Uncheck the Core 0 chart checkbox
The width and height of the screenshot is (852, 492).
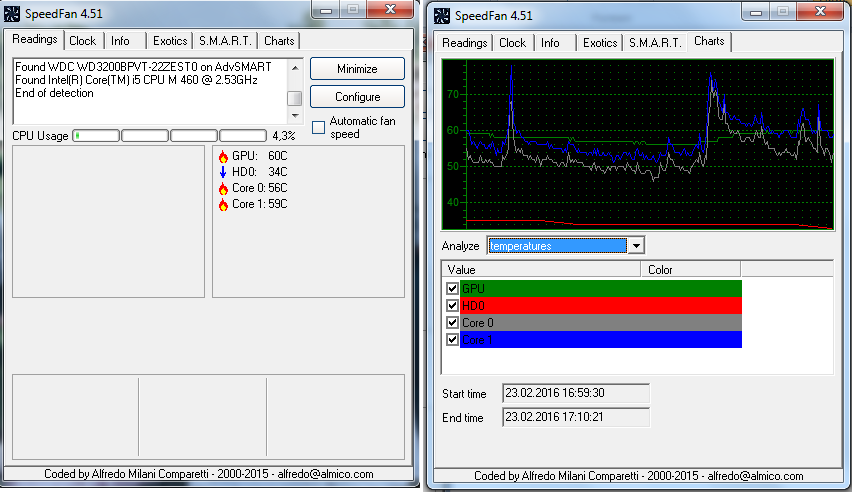(452, 322)
